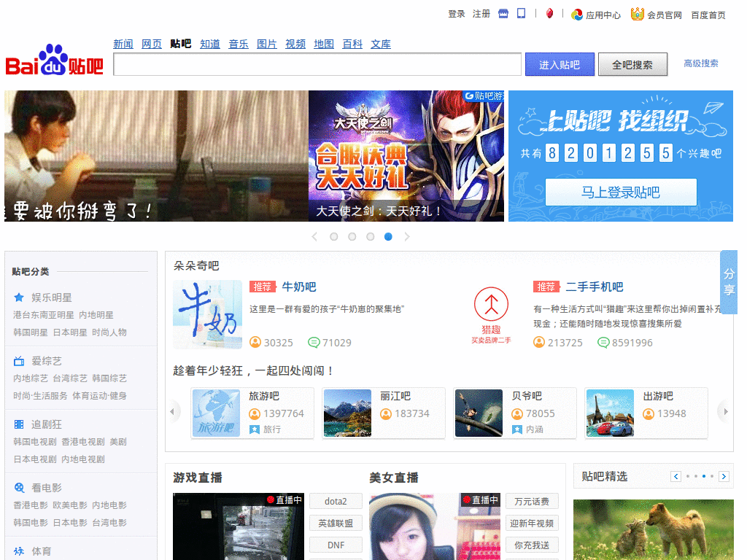Click the 会员官网 crown icon
The image size is (747, 560).
point(637,15)
